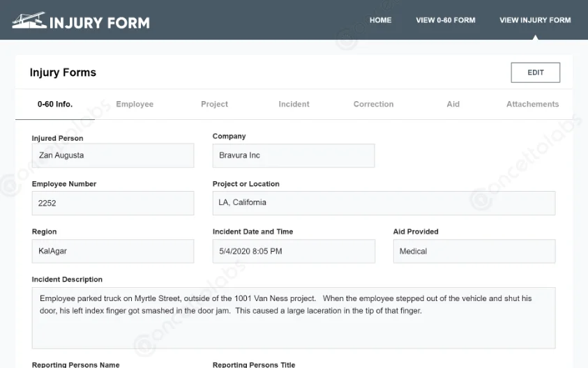Click the Injury Form logo icon

(x=29, y=21)
